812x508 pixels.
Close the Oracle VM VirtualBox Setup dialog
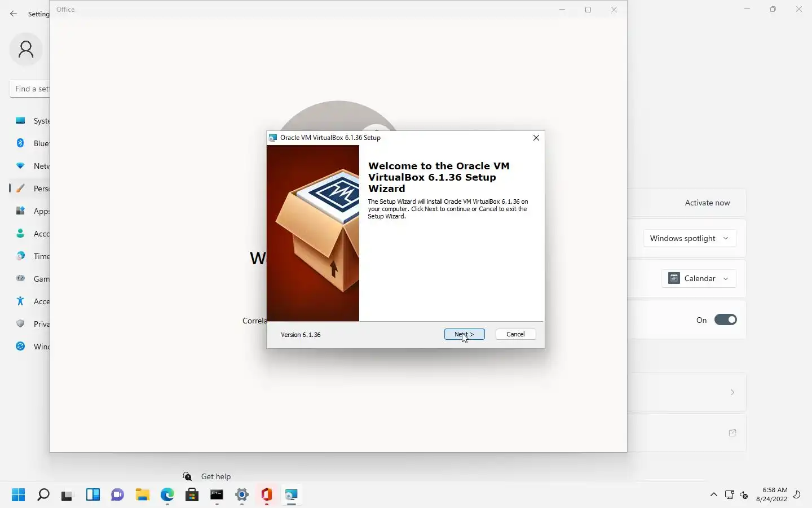pyautogui.click(x=536, y=138)
